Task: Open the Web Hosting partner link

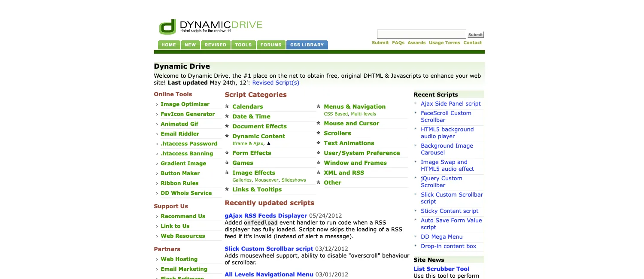Action: tap(179, 259)
